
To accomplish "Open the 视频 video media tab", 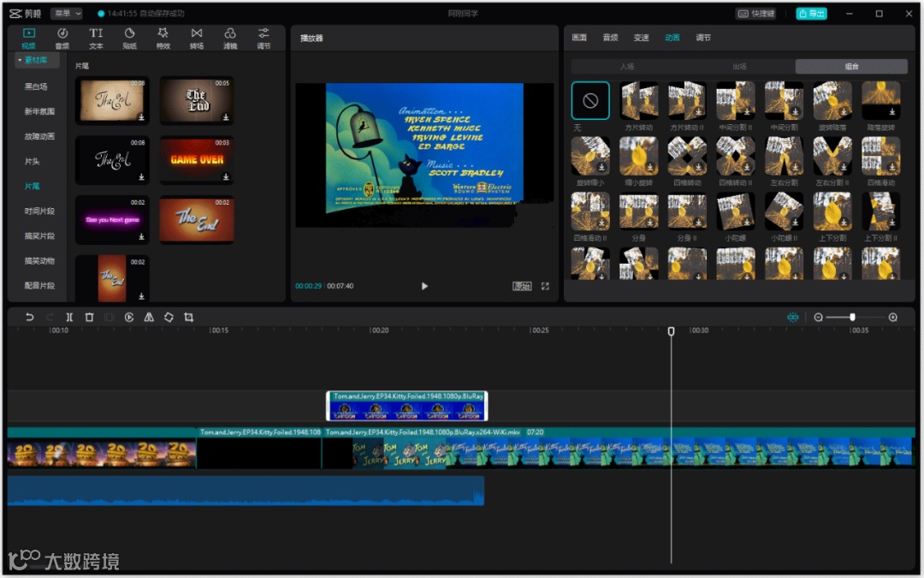I will [x=28, y=38].
